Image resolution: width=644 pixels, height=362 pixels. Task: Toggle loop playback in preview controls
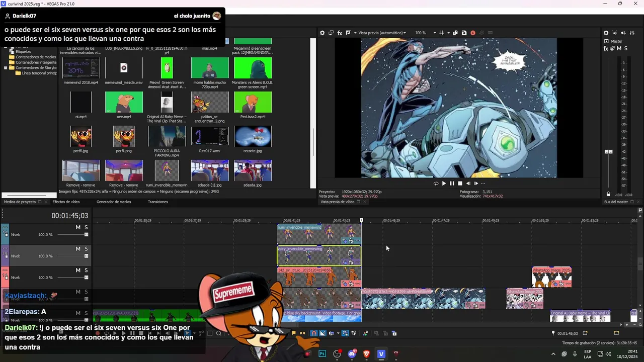pyautogui.click(x=436, y=184)
